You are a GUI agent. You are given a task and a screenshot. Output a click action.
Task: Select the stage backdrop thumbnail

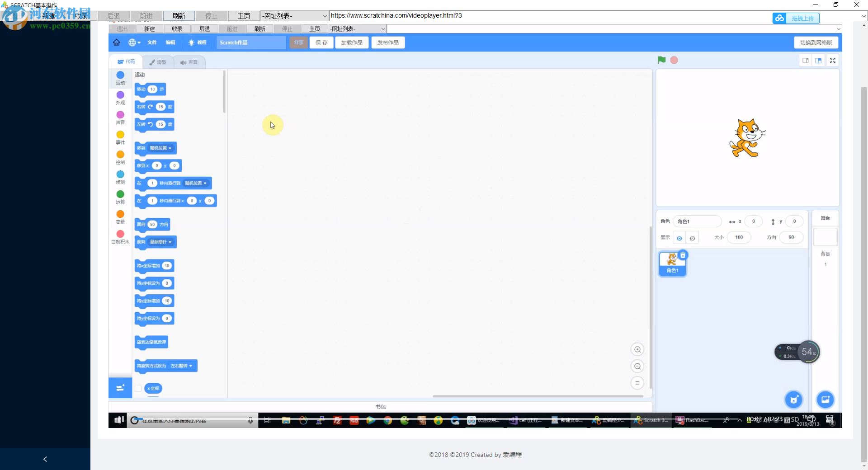click(x=825, y=237)
